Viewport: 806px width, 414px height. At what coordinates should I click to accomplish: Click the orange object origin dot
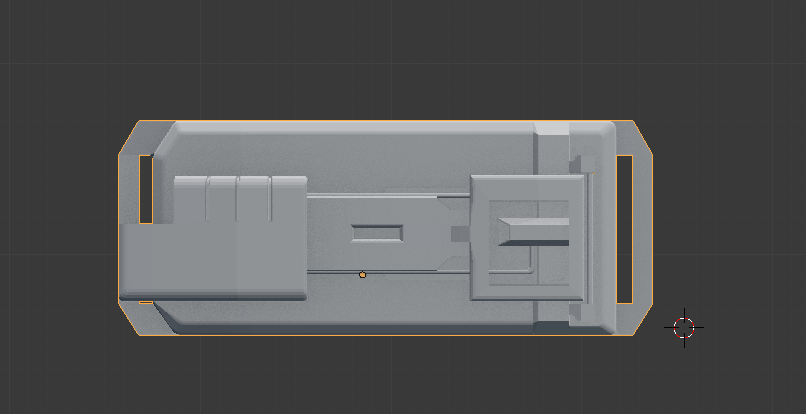[362, 275]
